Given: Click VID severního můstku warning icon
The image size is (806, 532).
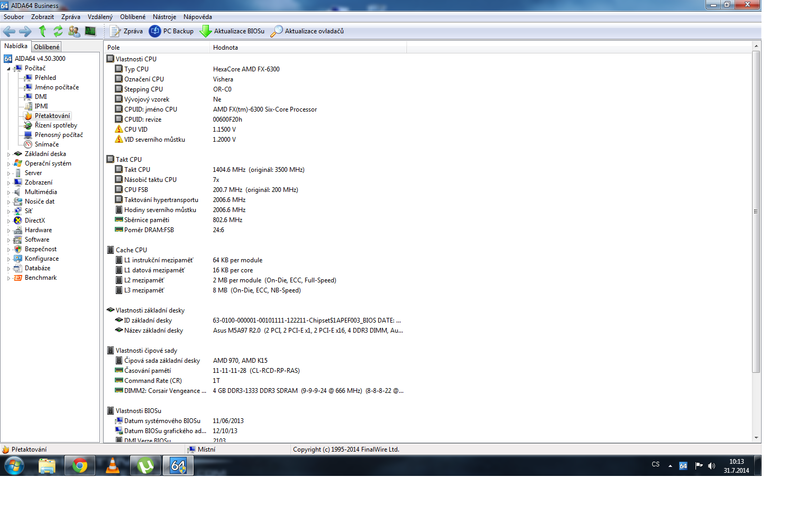Looking at the screenshot, I should click(119, 139).
